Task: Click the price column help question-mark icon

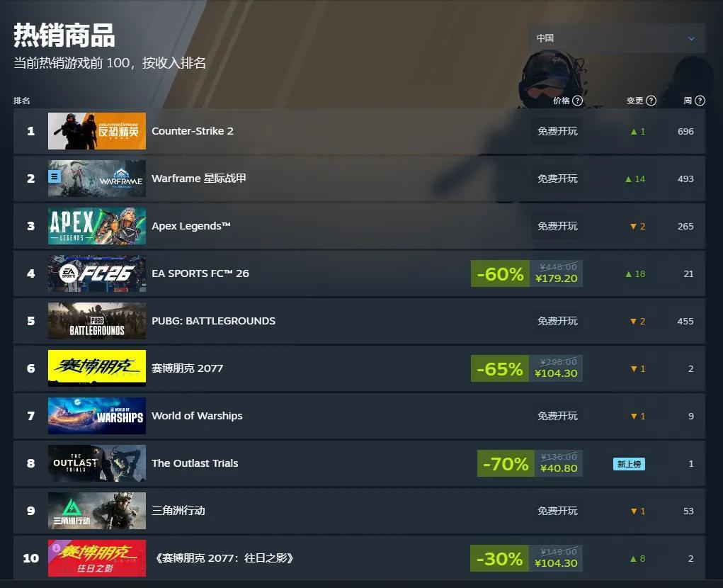Action: [577, 101]
